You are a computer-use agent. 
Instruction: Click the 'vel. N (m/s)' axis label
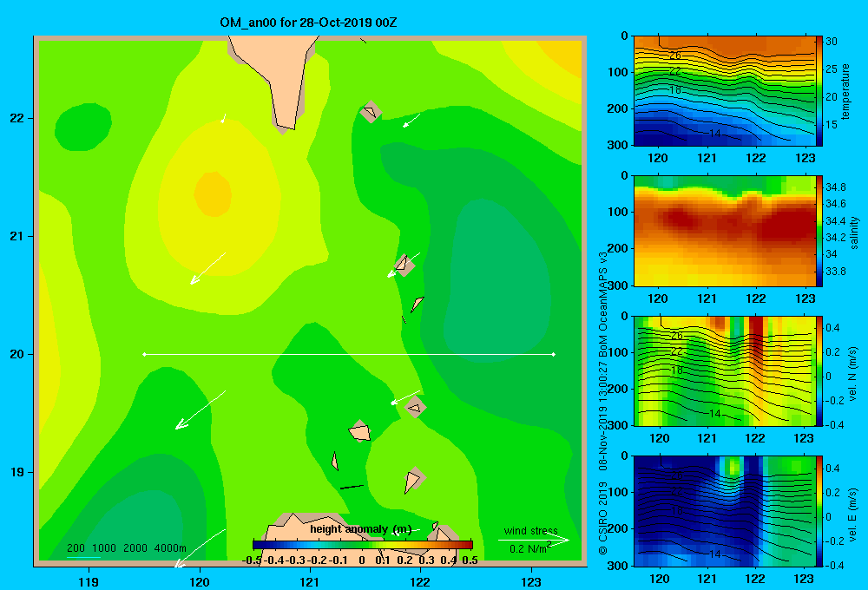(x=852, y=374)
